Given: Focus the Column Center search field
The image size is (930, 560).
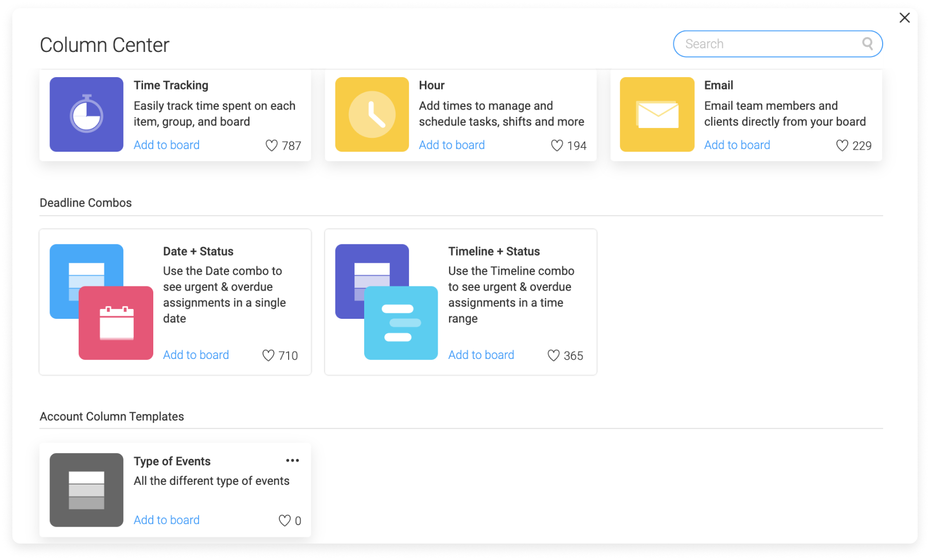Looking at the screenshot, I should click(778, 44).
